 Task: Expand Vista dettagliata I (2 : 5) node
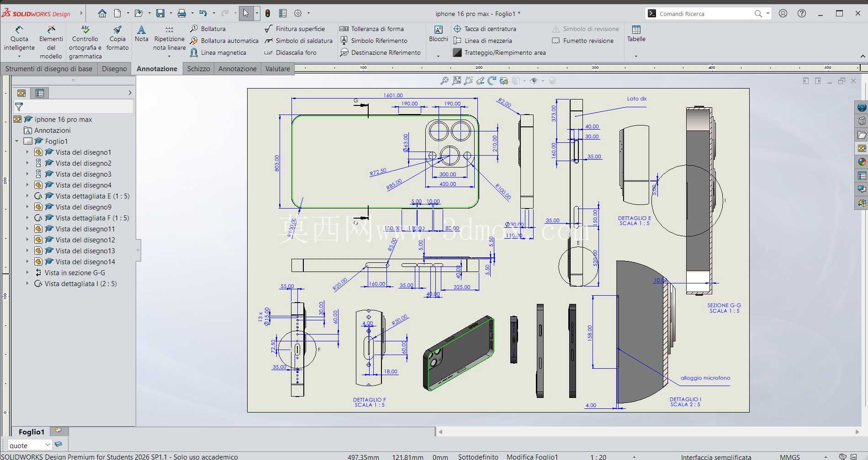[x=27, y=283]
